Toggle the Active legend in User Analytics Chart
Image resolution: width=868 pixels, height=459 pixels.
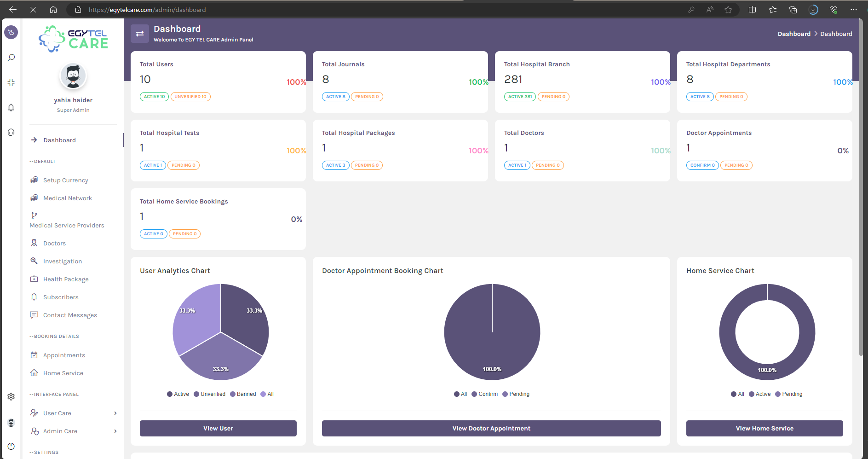click(178, 394)
